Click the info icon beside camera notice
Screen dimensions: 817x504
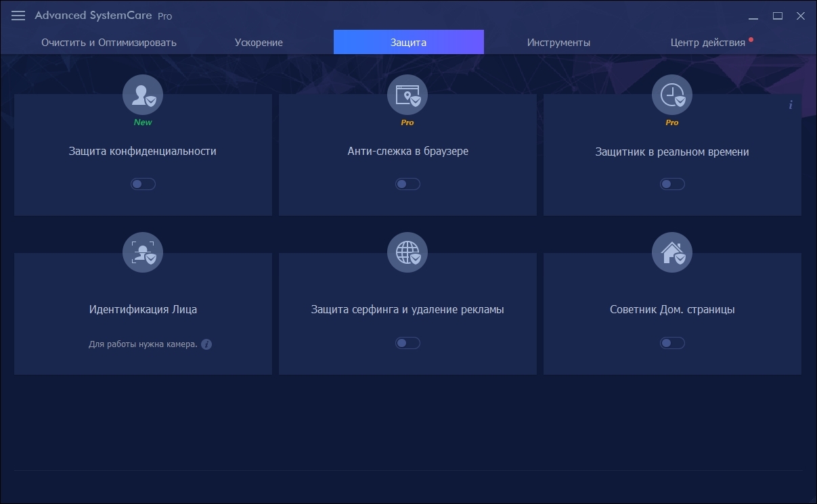point(206,344)
